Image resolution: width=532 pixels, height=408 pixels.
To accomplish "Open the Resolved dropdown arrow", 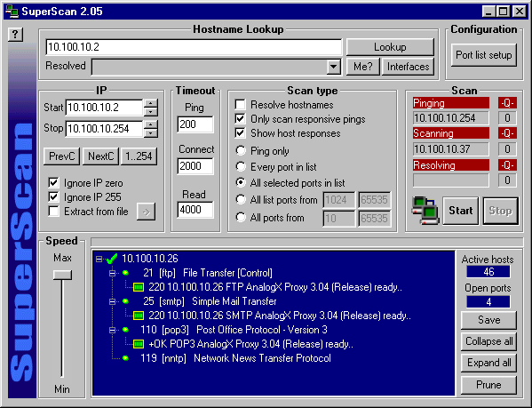I will click(334, 67).
